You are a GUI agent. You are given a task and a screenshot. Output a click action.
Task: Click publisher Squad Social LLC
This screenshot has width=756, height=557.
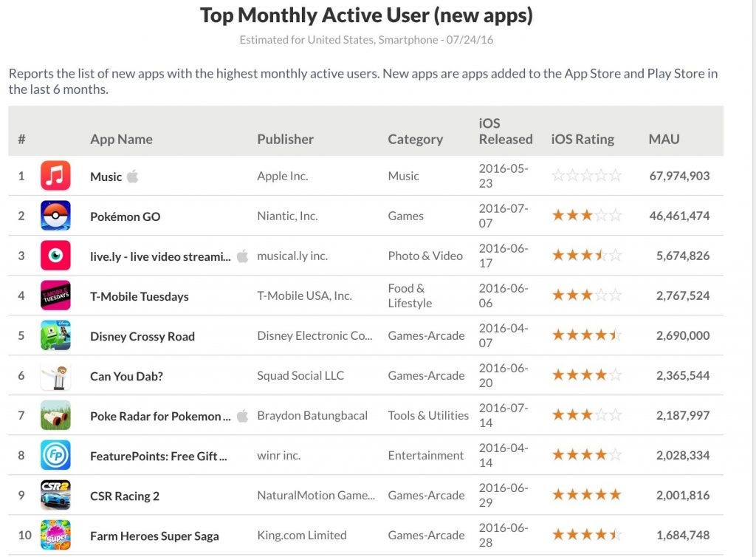(300, 376)
